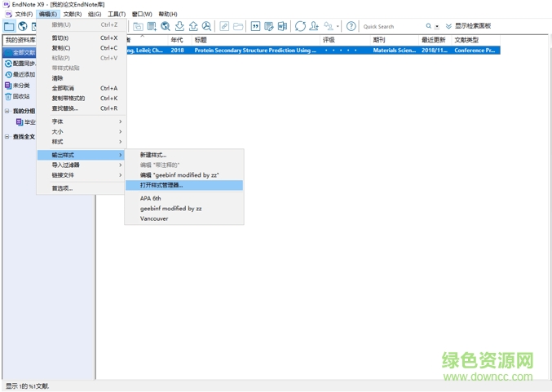Click 显示检索面板 to show search panel
Viewport: 552px width, 392px height.
pos(473,26)
